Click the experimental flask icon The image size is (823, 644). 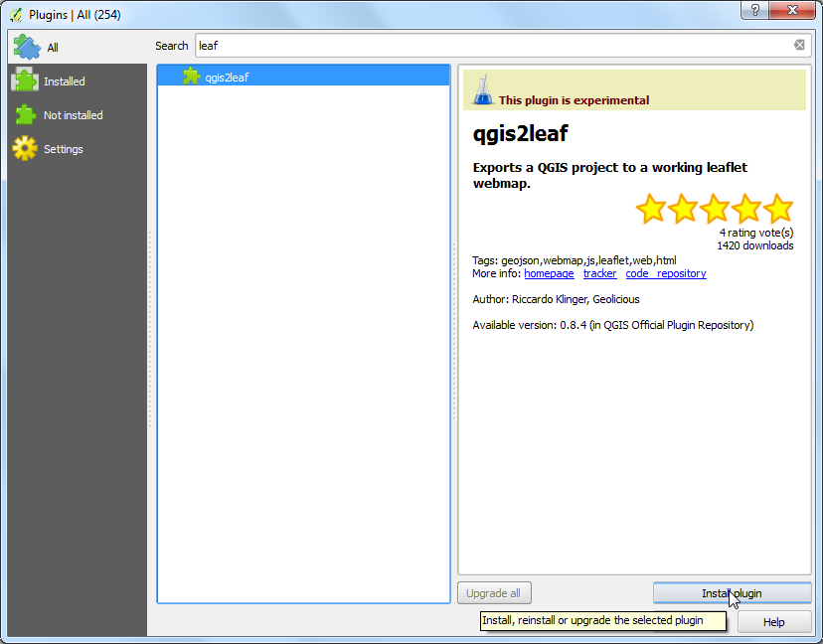click(483, 89)
